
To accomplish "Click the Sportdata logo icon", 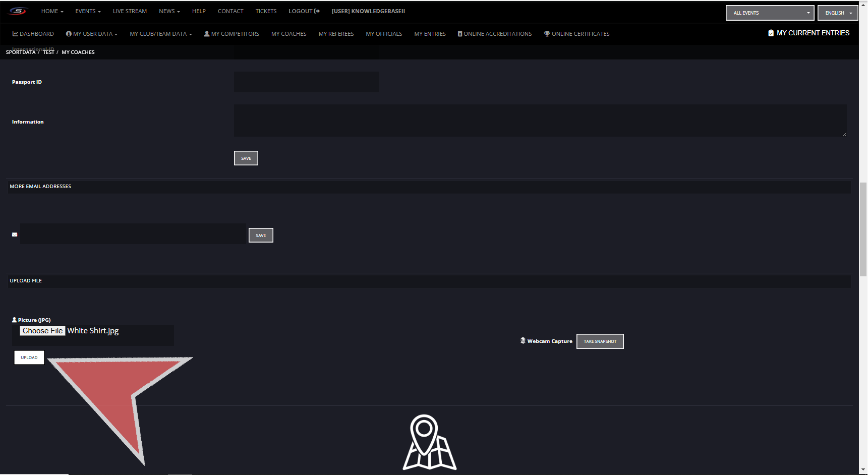I will (x=18, y=11).
